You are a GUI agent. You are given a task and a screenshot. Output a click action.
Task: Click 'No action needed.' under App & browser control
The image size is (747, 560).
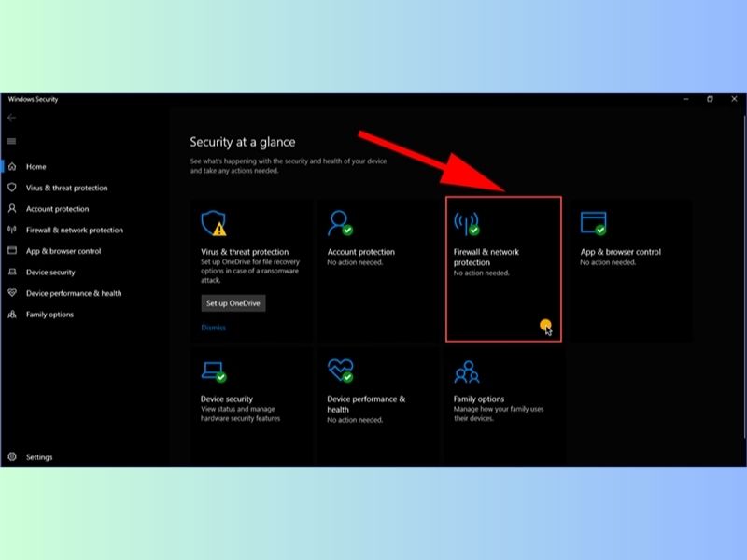[x=608, y=262]
